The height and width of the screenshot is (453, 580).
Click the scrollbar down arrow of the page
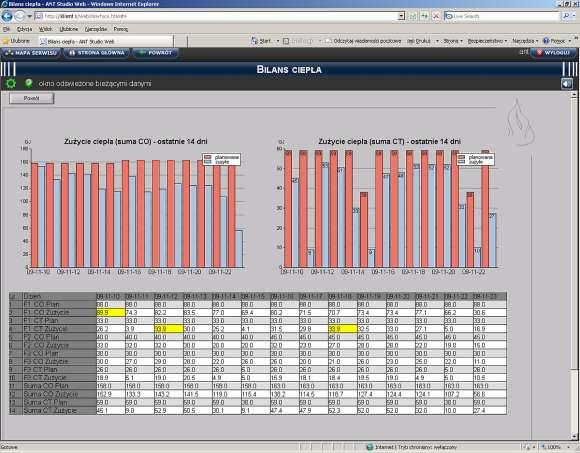coord(574,436)
